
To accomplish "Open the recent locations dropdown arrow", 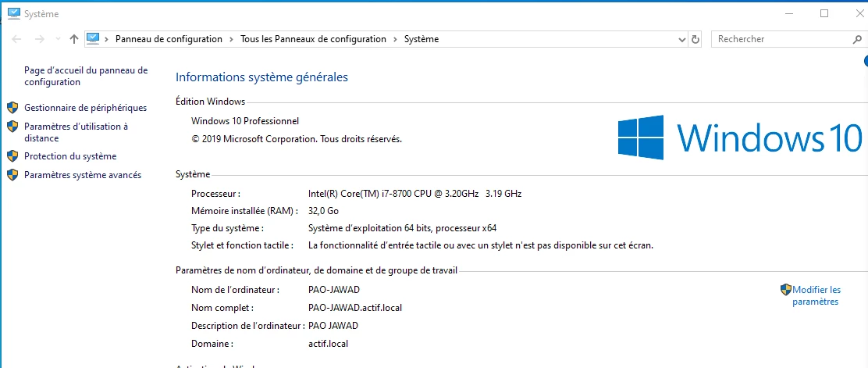I will tap(58, 39).
